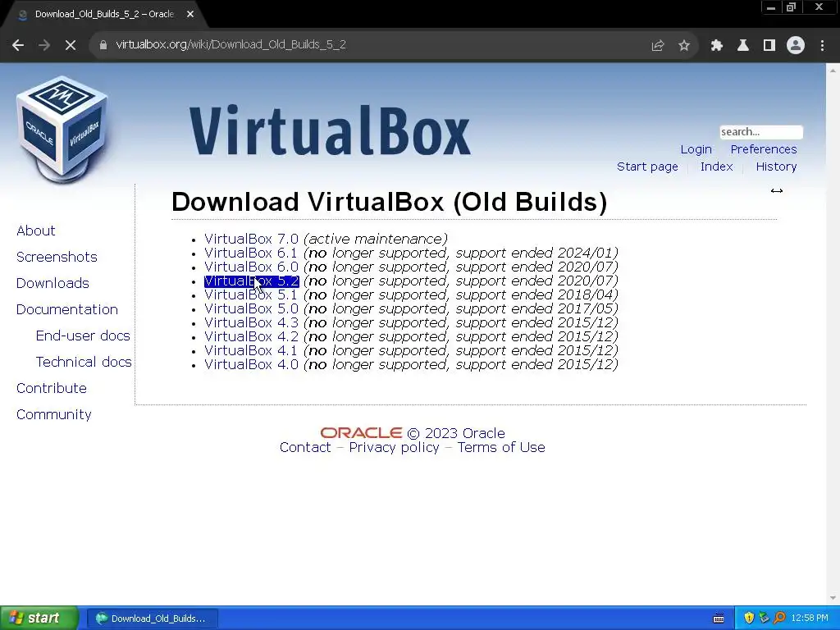Open the History link
This screenshot has width=840, height=630.
[x=776, y=167]
